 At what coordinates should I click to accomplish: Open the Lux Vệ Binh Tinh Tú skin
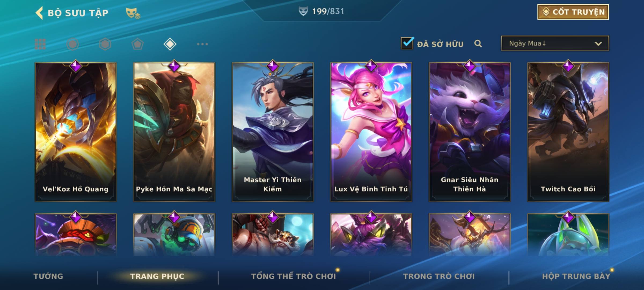pos(371,132)
